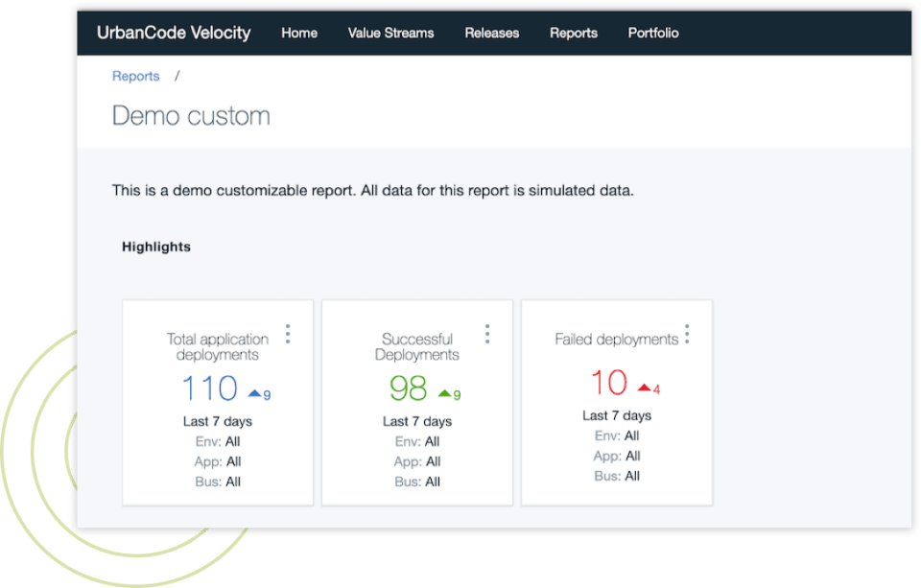921x588 pixels.
Task: Click blue up-trend arrow beside 110
Action: click(x=254, y=393)
